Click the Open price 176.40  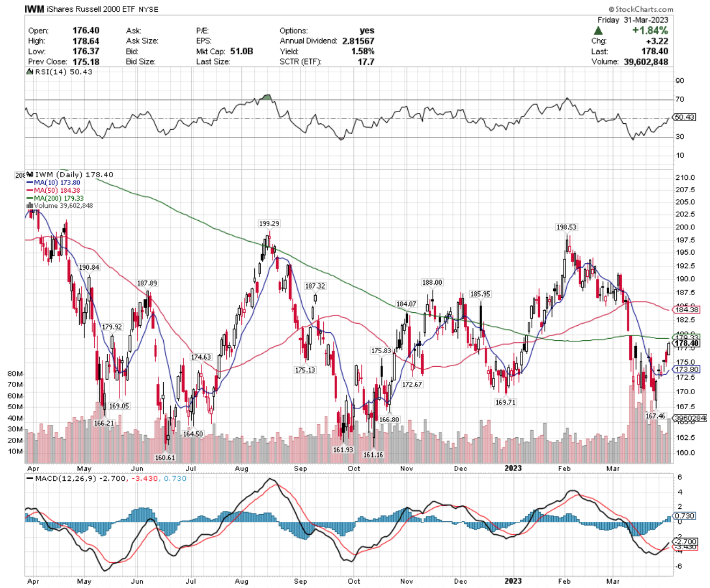(x=86, y=31)
